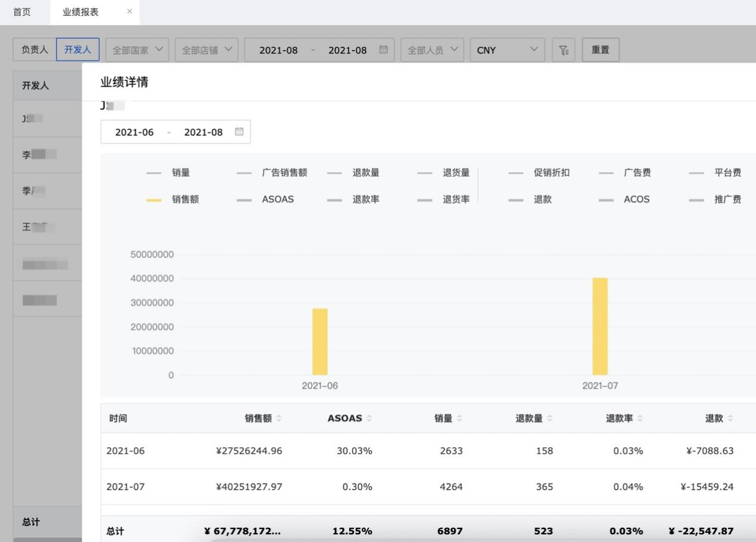Screen dimensions: 756x542
Task: Click the filter funnel icon beside CNY
Action: [563, 50]
